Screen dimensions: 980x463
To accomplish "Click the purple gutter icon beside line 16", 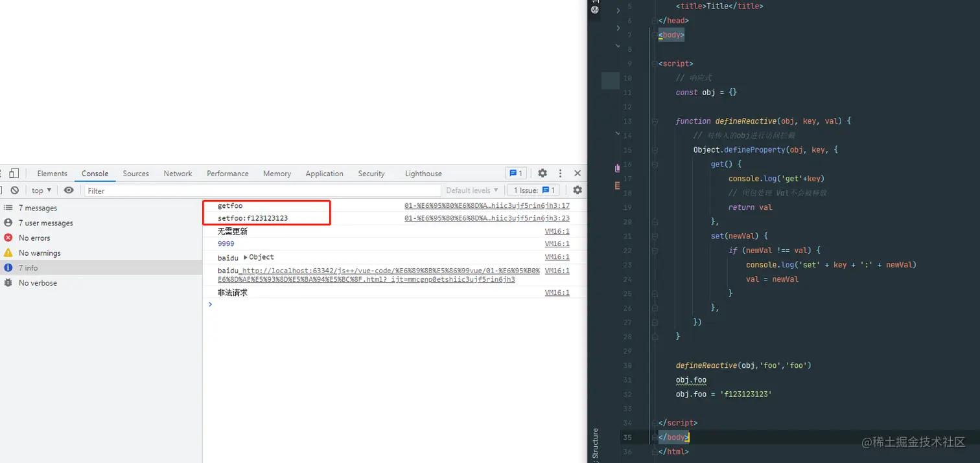I will point(617,168).
